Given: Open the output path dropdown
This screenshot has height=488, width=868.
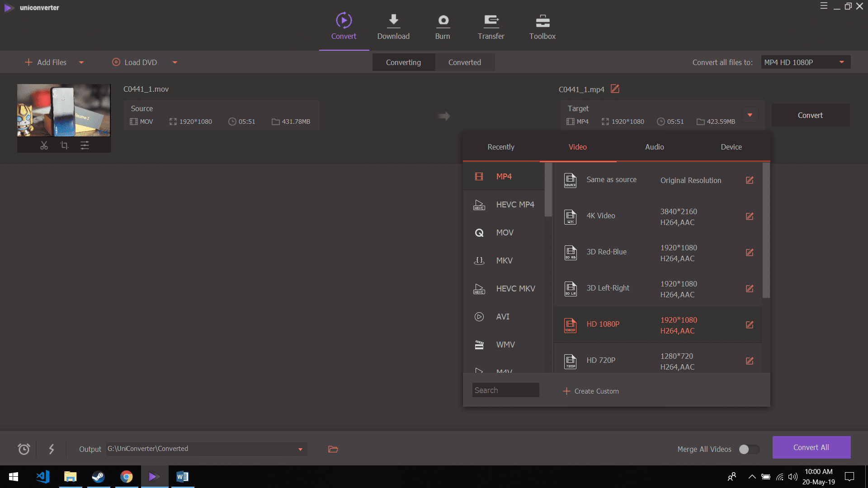Looking at the screenshot, I should click(x=300, y=449).
